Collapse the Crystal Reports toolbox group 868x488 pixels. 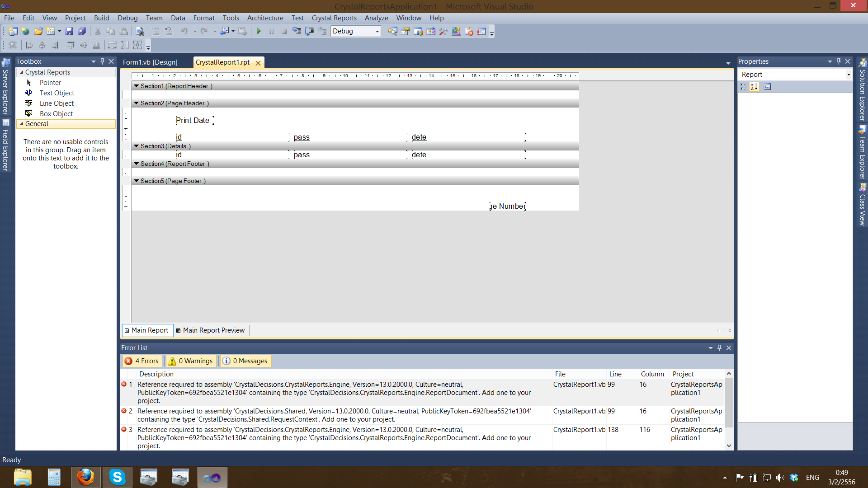[x=21, y=72]
